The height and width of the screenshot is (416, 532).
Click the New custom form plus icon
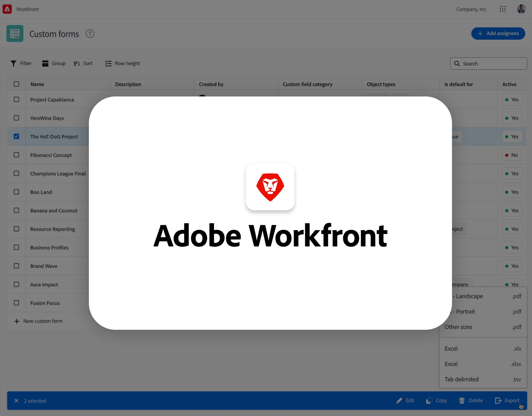pos(17,321)
